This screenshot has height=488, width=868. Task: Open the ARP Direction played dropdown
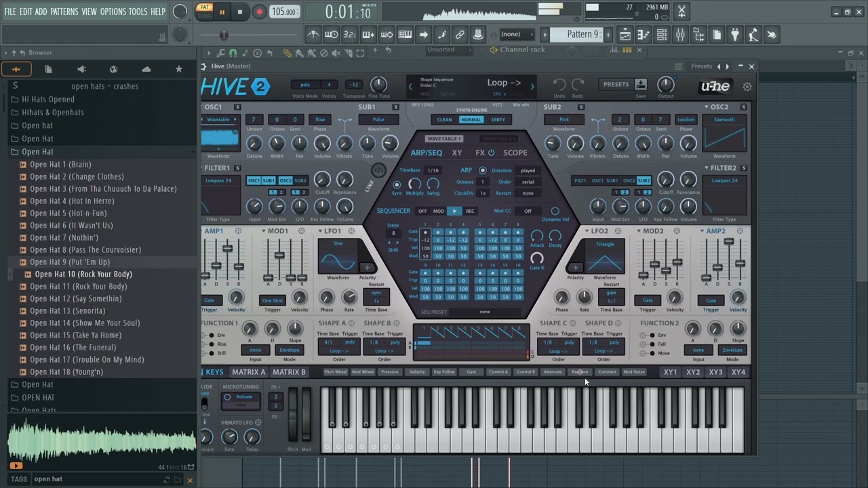pos(528,171)
